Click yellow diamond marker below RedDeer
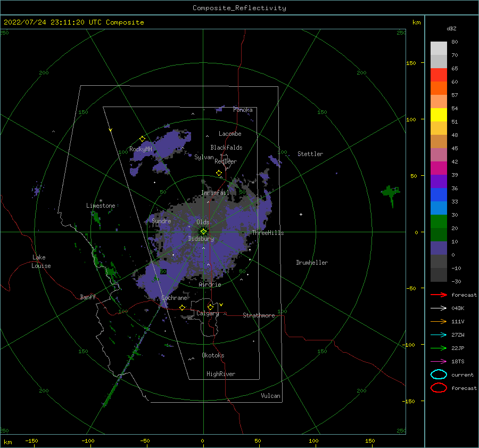 tap(219, 173)
